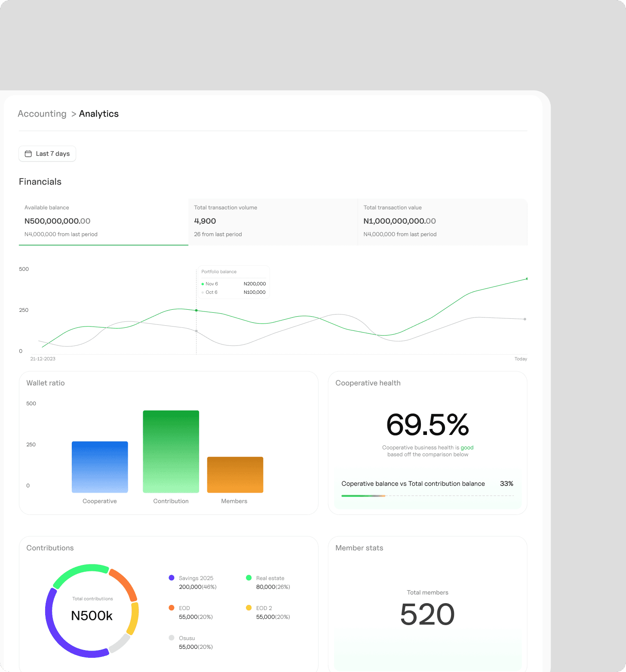Click the Osusu legend label
The height and width of the screenshot is (672, 626).
[187, 638]
